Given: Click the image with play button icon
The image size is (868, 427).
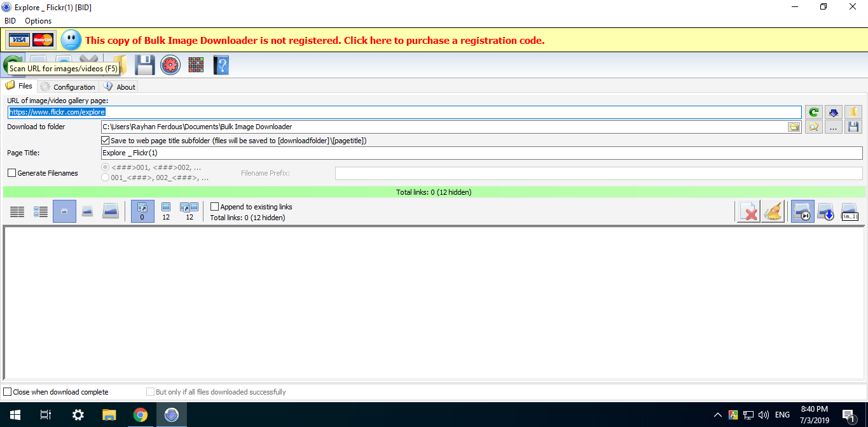Looking at the screenshot, I should (802, 211).
